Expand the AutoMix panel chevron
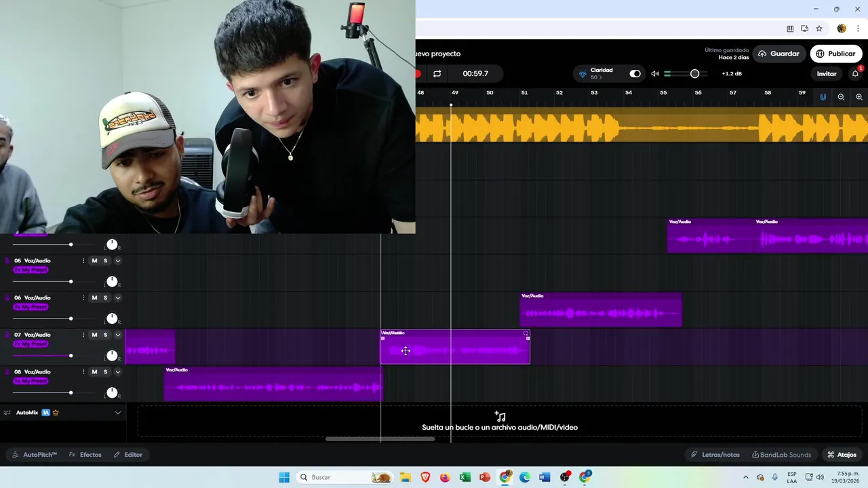This screenshot has height=488, width=868. 117,412
